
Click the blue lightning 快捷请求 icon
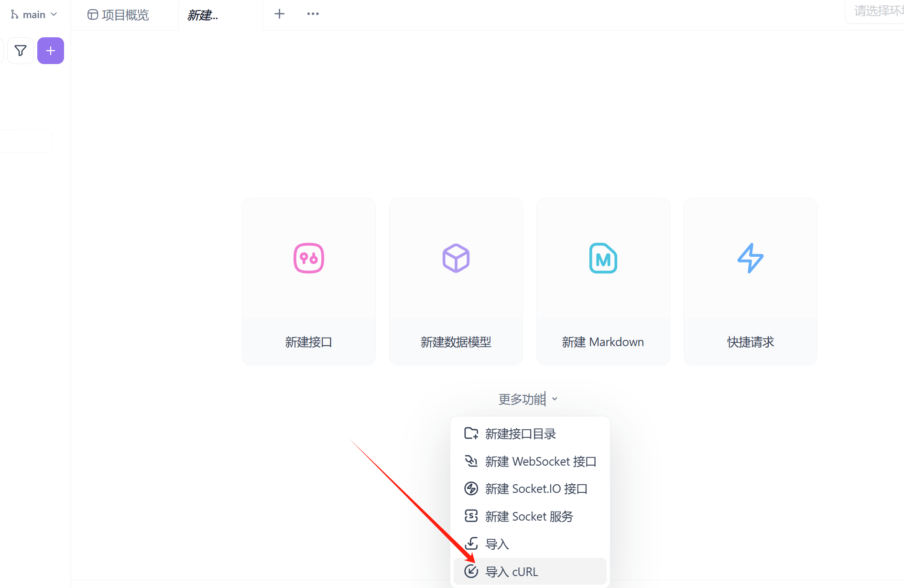751,258
